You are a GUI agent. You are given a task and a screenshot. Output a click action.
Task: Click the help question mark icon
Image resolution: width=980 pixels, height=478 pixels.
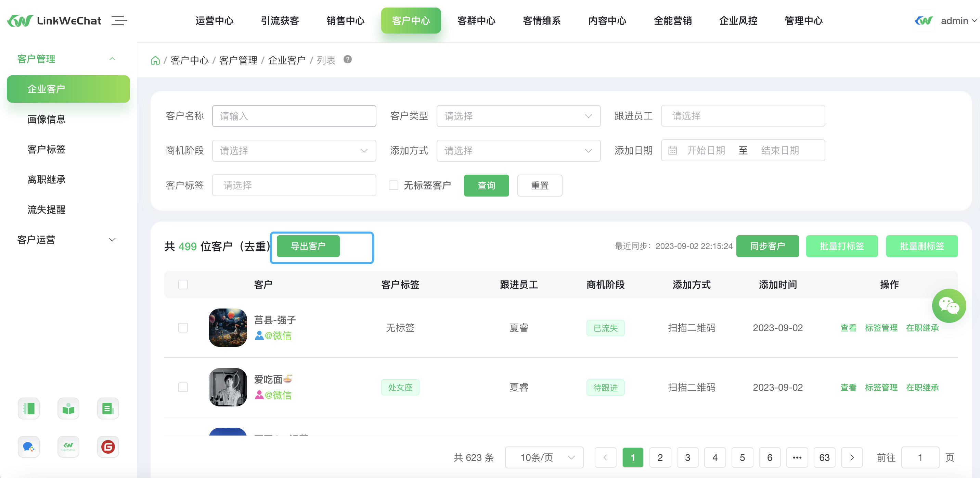347,59
